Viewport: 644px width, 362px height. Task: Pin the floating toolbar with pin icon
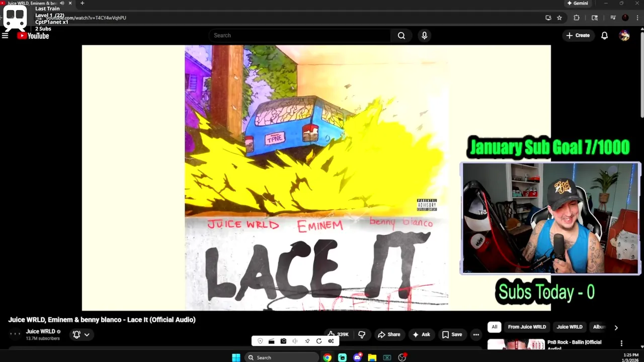tap(307, 341)
